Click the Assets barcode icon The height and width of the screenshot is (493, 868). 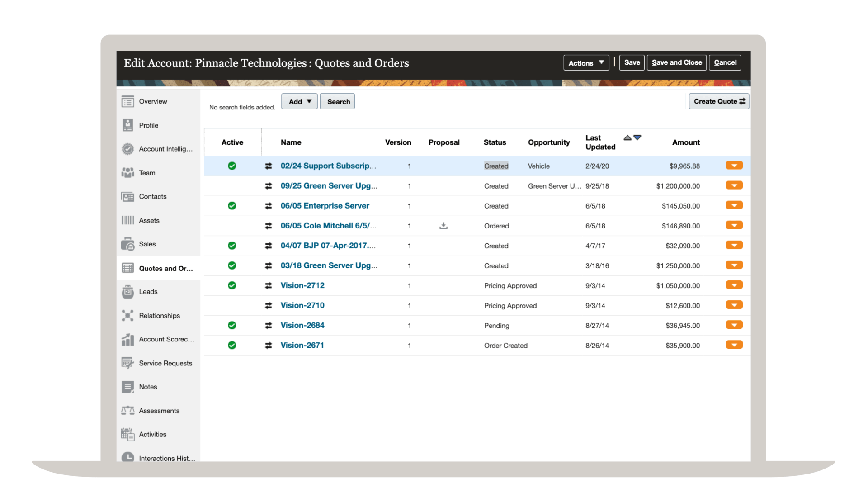127,220
